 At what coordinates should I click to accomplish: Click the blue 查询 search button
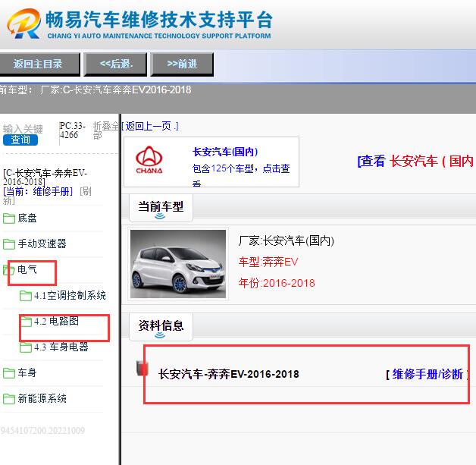[20, 140]
